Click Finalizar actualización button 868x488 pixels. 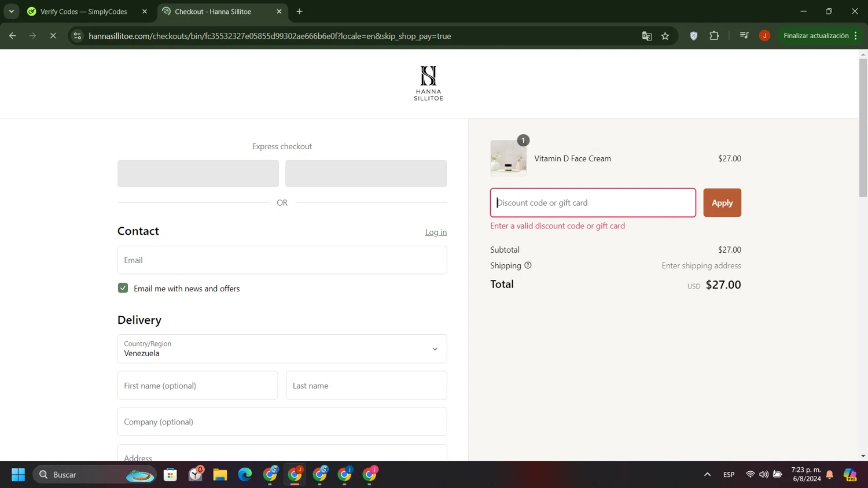pyautogui.click(x=816, y=36)
